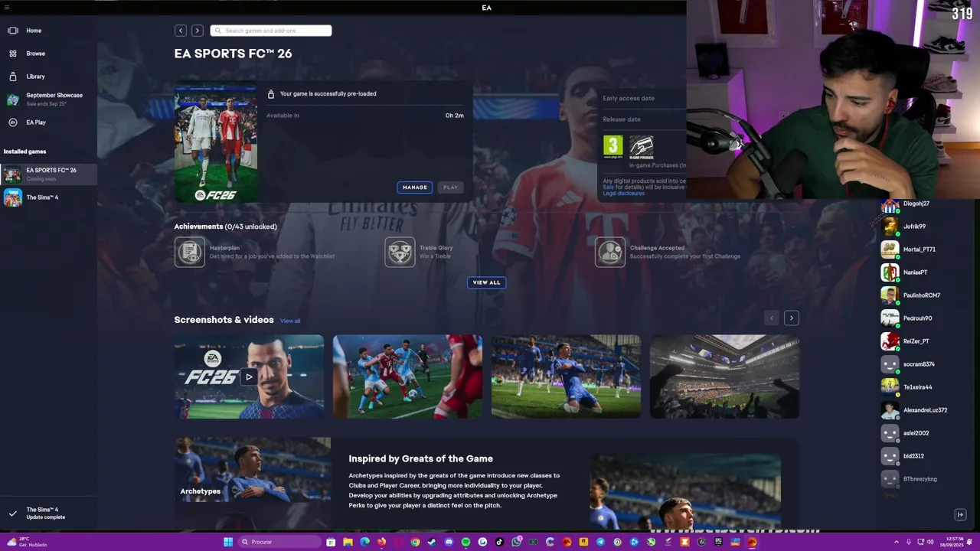980x551 pixels.
Task: Click the Procurar taskbar search box
Action: tap(279, 542)
